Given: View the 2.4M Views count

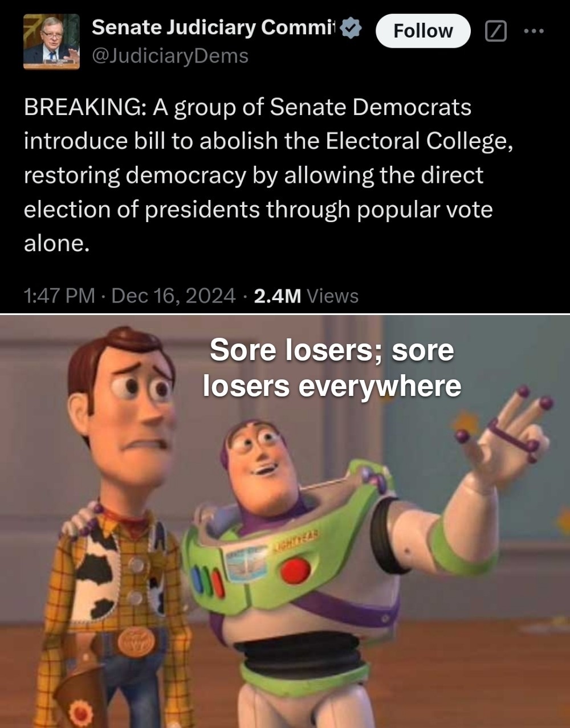Looking at the screenshot, I should click(306, 296).
